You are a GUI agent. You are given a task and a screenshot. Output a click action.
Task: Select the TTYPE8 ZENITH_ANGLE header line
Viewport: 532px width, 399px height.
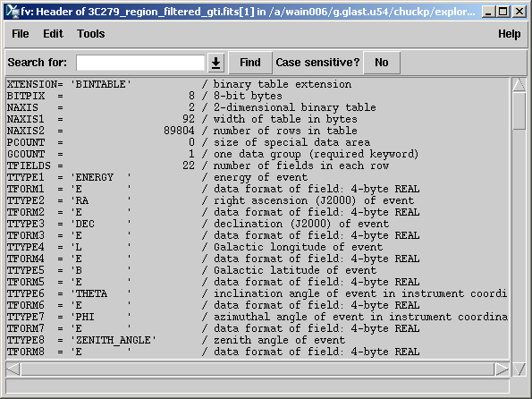258,340
